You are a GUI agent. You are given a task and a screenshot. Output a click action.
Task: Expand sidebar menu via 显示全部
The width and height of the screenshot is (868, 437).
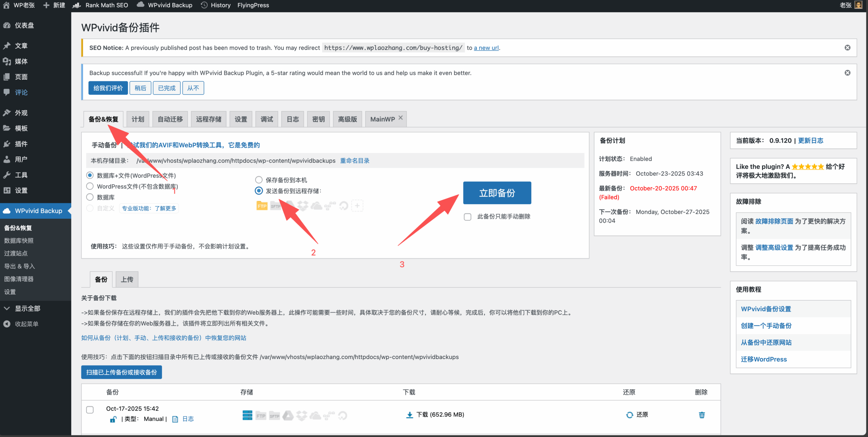click(x=27, y=308)
